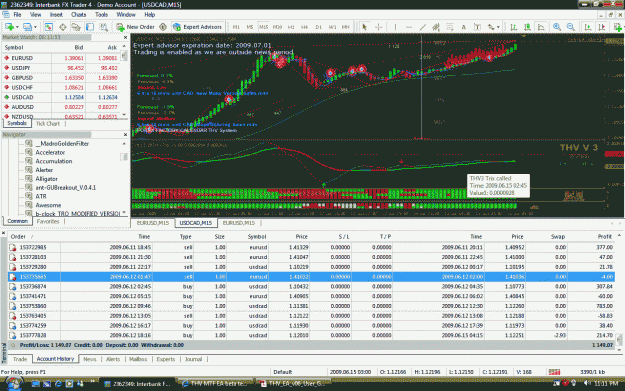Sort history by Symbol column header

pyautogui.click(x=257, y=236)
